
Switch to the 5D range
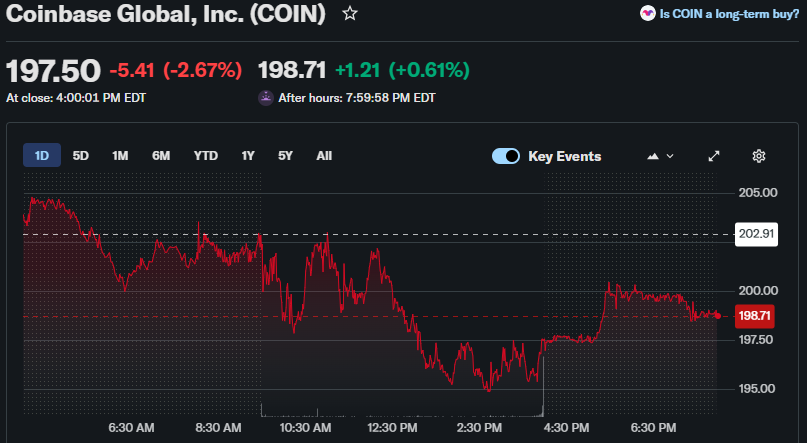(81, 156)
